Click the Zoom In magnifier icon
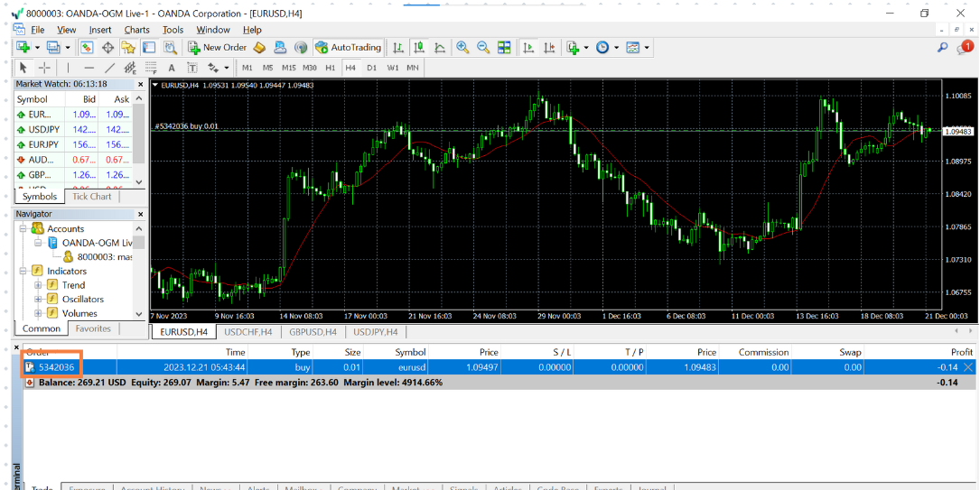Screen dimensions: 980x490 (462, 48)
